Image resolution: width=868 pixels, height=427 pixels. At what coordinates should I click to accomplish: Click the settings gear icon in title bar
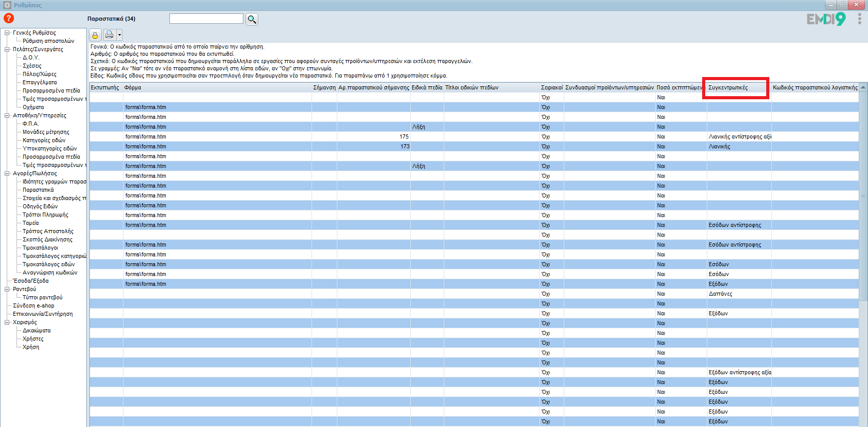pyautogui.click(x=7, y=5)
